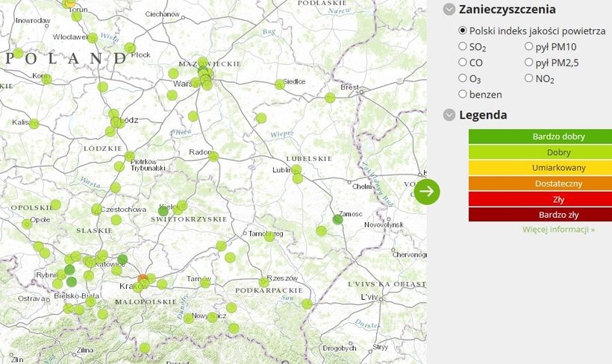
Task: Choose the benzen pollutant option
Action: point(463,94)
